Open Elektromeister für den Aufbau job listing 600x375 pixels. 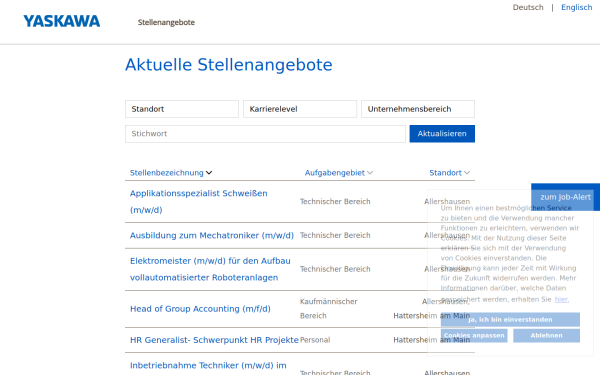[x=210, y=269]
